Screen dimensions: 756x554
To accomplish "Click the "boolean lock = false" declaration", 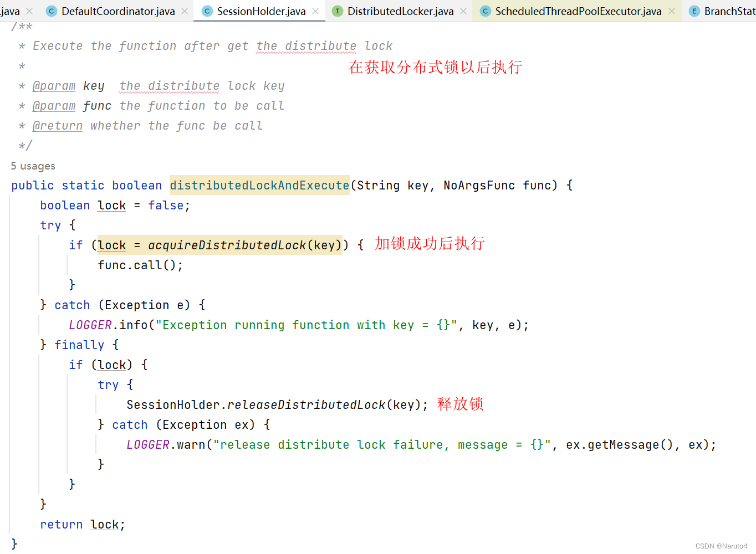I will tap(115, 205).
